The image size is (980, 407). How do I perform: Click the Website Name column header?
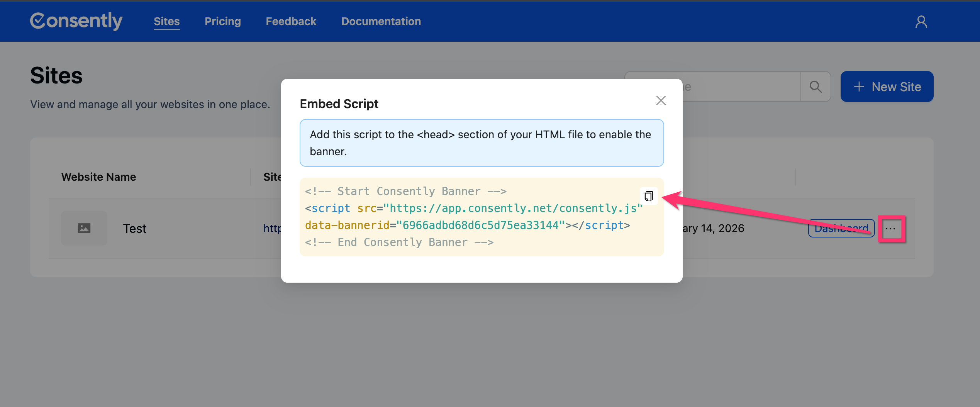(98, 177)
